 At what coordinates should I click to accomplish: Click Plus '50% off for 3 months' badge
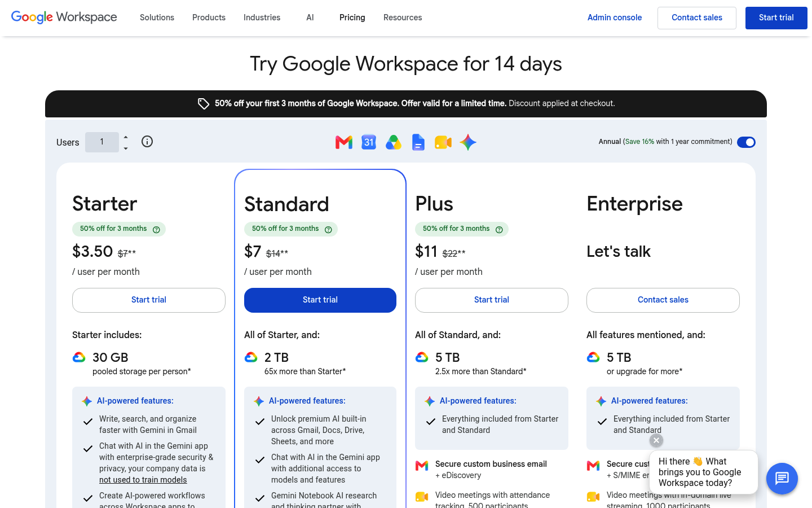[x=462, y=229]
